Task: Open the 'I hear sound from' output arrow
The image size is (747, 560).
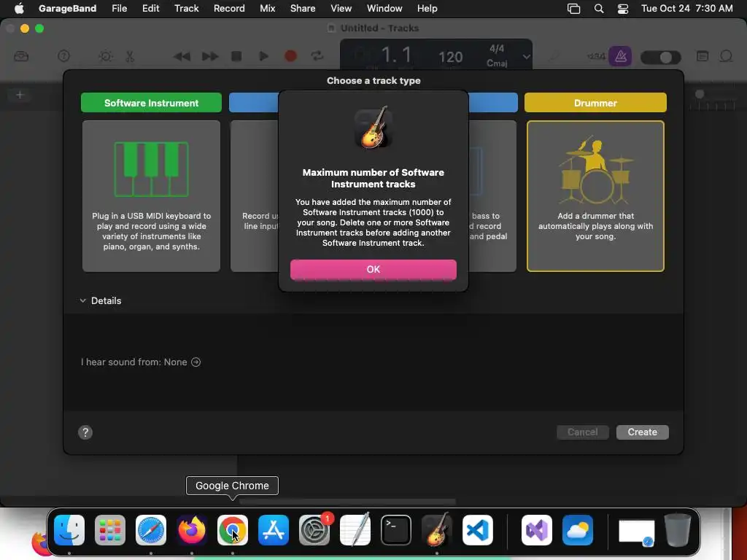Action: [196, 362]
